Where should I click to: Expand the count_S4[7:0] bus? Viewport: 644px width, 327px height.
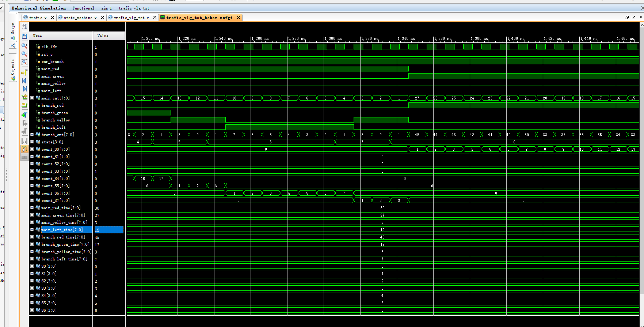(x=32, y=178)
